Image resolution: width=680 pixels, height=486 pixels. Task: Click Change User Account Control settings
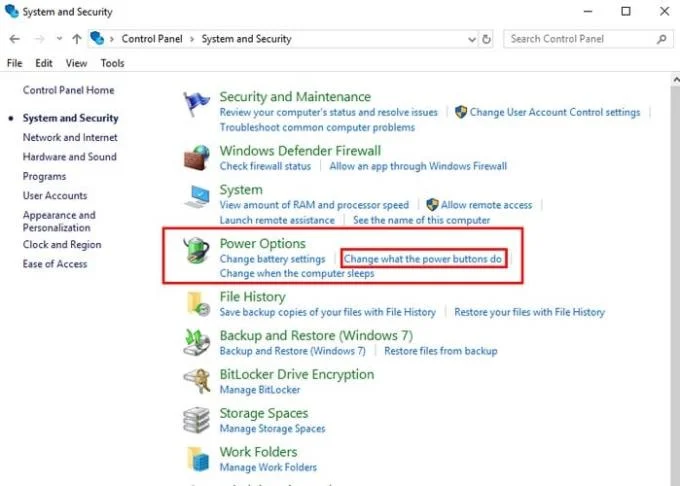click(x=555, y=112)
